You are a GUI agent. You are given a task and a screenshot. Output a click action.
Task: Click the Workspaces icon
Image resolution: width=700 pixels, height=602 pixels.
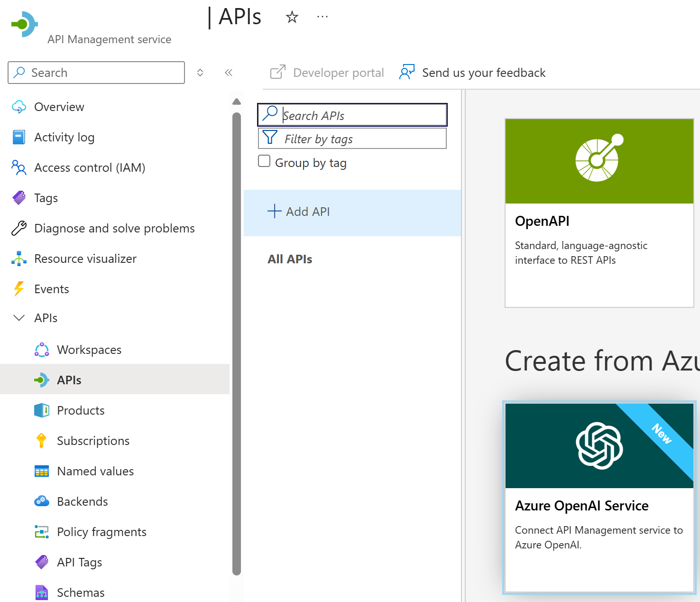tap(42, 350)
